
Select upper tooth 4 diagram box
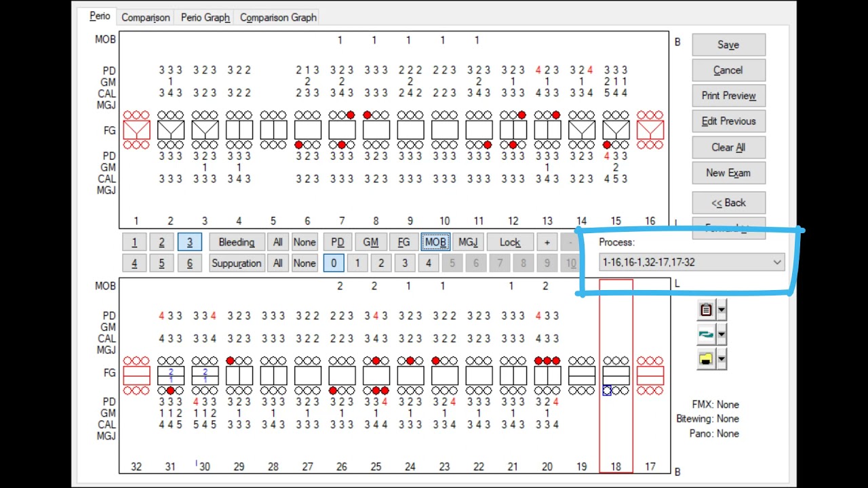tap(239, 130)
